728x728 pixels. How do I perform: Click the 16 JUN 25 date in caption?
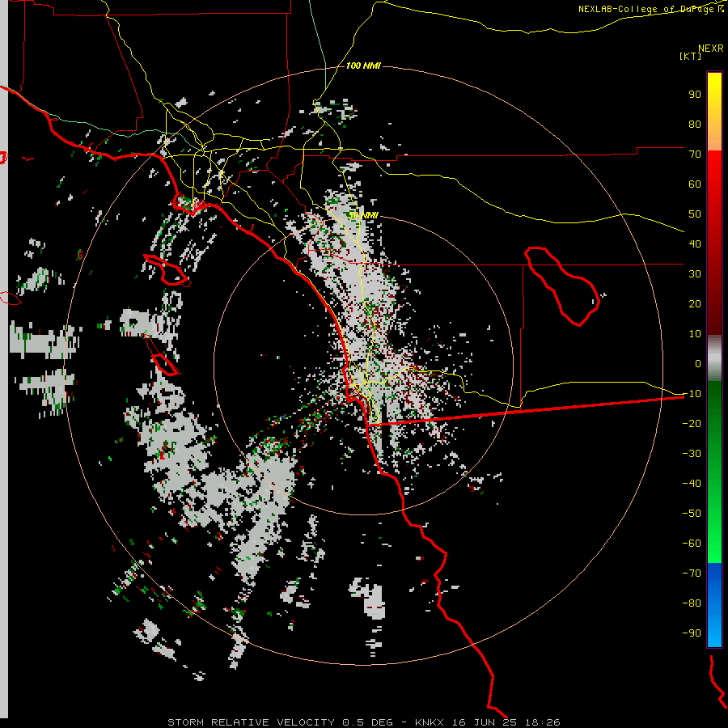coord(485,722)
